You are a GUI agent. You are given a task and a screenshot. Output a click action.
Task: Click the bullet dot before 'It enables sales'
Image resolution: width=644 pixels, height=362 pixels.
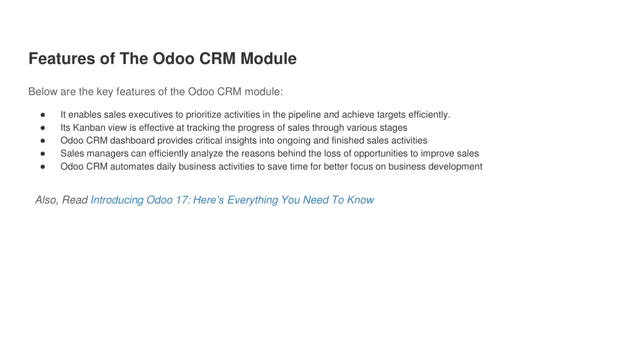(x=43, y=115)
